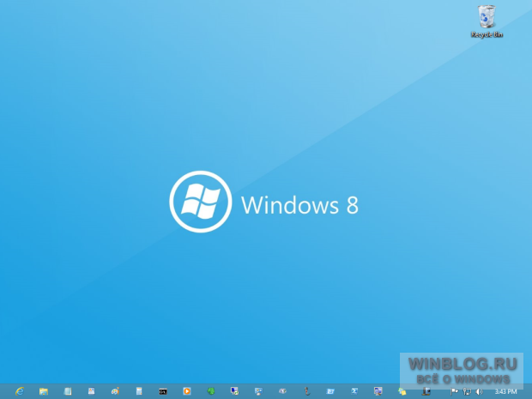Open the Magnifier taskbar icon
The height and width of the screenshot is (399, 532).
pos(378,391)
